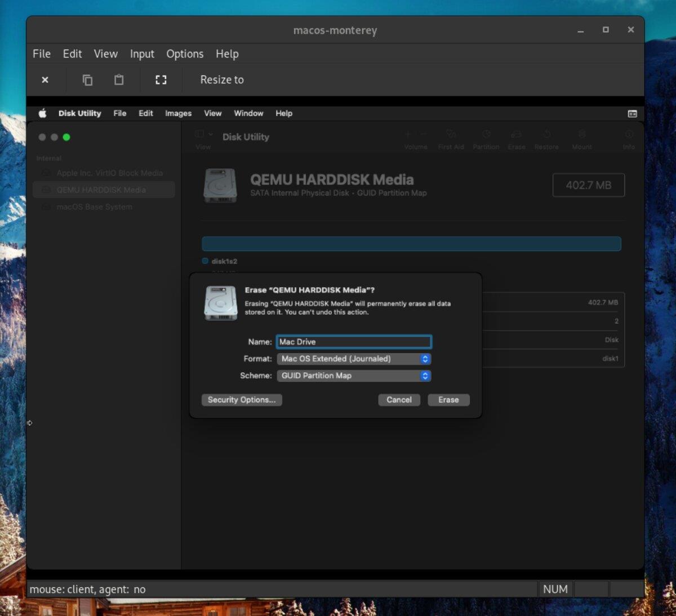Viewport: 676px width, 616px height.
Task: Open the Scheme dropdown menu
Action: tap(354, 376)
